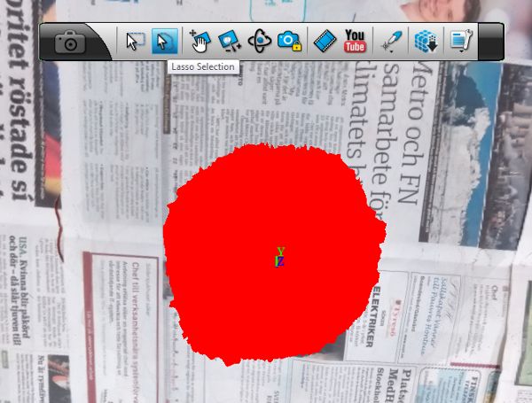The width and height of the screenshot is (532, 403).
Task: Activate the Lasso Selection tool
Action: click(164, 42)
